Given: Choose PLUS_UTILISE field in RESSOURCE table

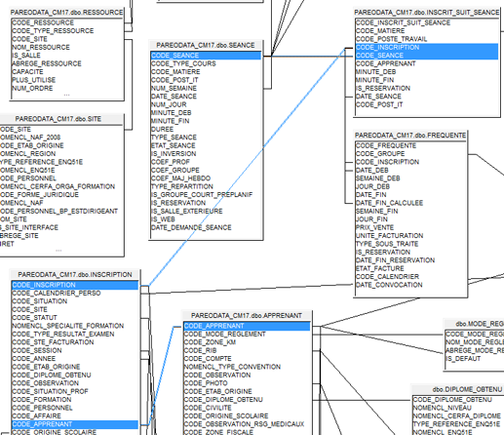Looking at the screenshot, I should pyautogui.click(x=34, y=80).
